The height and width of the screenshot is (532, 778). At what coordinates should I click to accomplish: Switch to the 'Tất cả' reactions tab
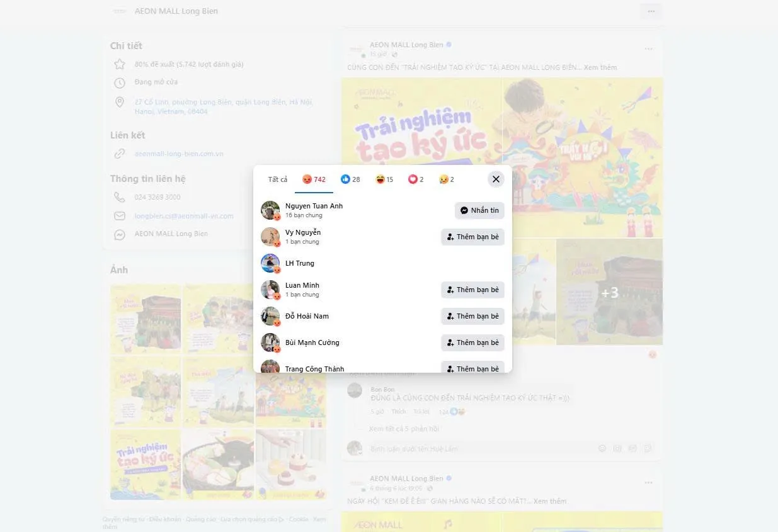(x=278, y=179)
